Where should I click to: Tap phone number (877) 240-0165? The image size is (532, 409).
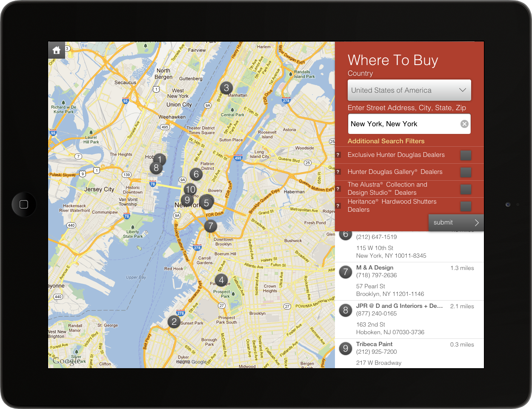[x=377, y=313]
